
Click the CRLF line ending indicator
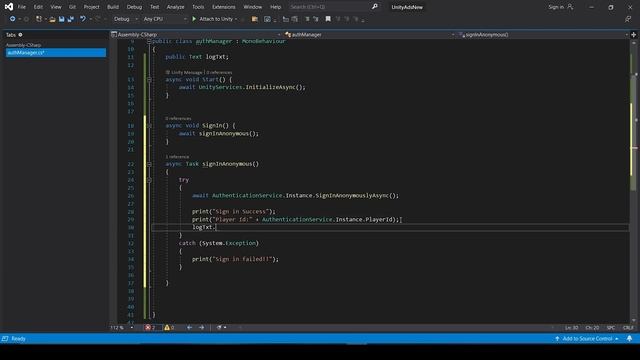pyautogui.click(x=628, y=327)
